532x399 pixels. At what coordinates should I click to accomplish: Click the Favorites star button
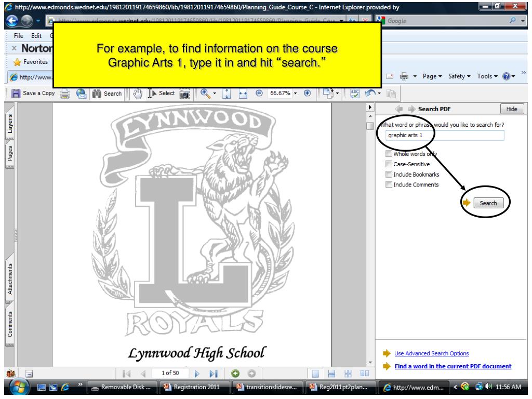[x=31, y=62]
